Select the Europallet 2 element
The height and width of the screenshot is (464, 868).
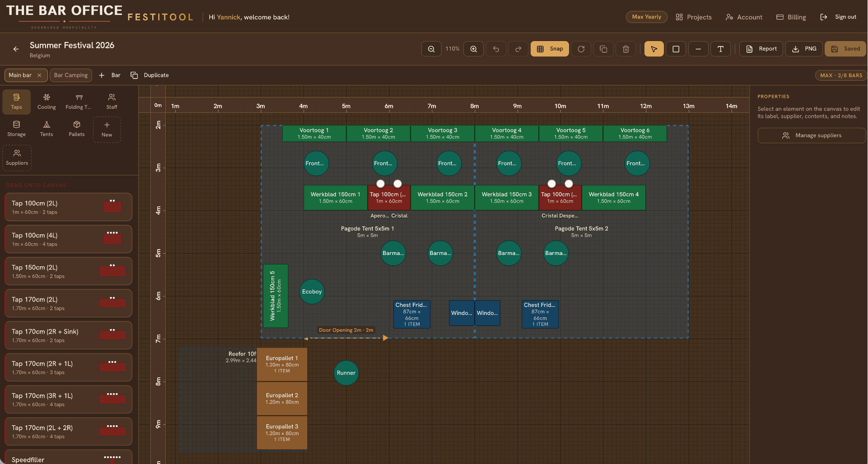[x=282, y=399]
